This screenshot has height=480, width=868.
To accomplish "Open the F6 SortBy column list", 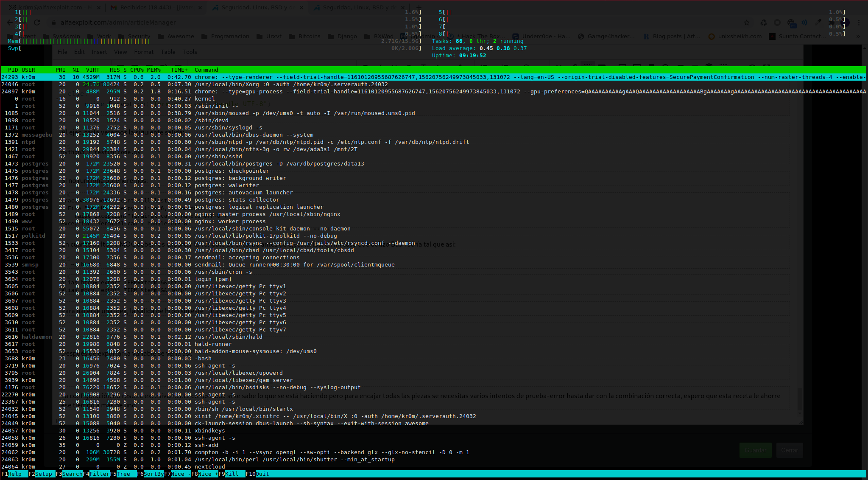I will (154, 474).
